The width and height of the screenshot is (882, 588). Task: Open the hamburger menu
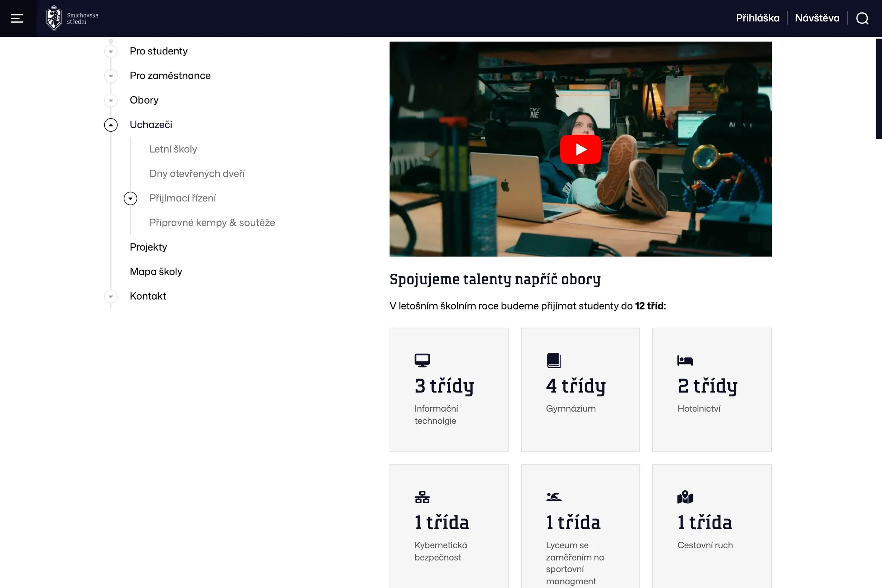point(17,18)
